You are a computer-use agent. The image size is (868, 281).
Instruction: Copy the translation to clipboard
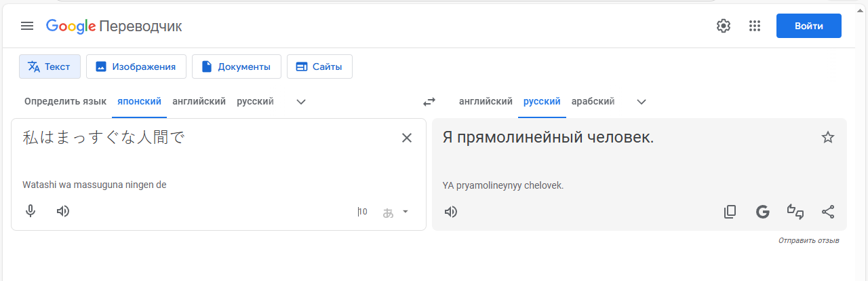[730, 212]
